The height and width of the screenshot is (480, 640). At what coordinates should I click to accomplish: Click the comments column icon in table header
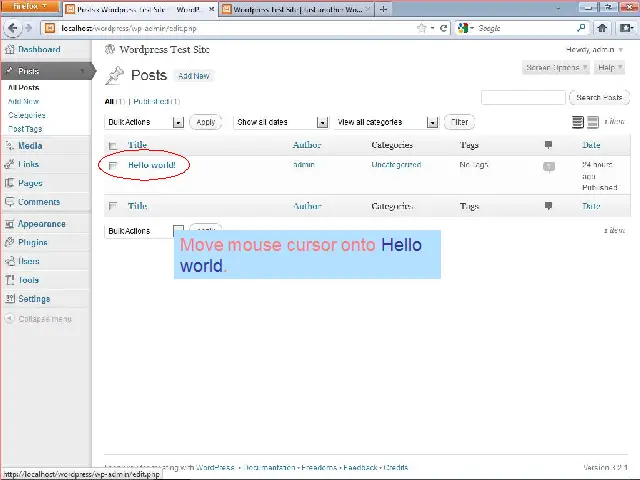tap(548, 144)
